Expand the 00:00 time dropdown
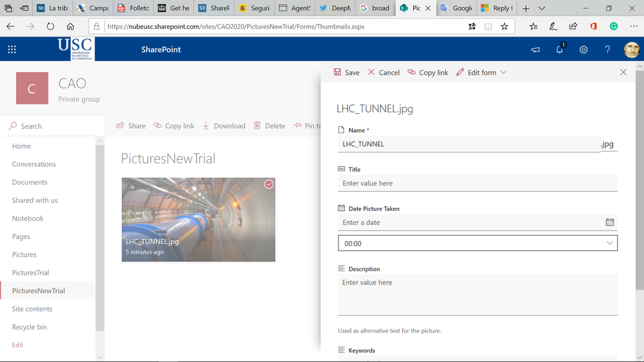The width and height of the screenshot is (644, 362). 478,243
